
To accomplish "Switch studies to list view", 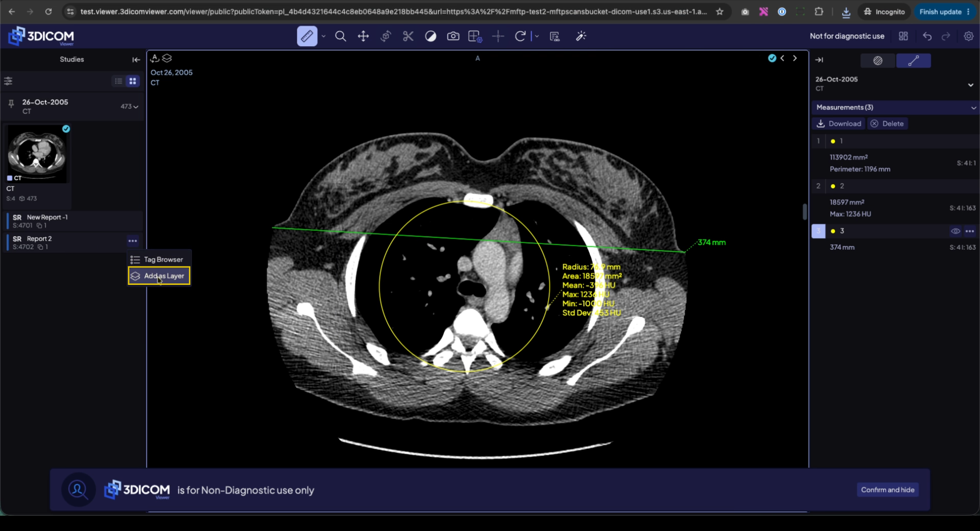I will coord(118,81).
